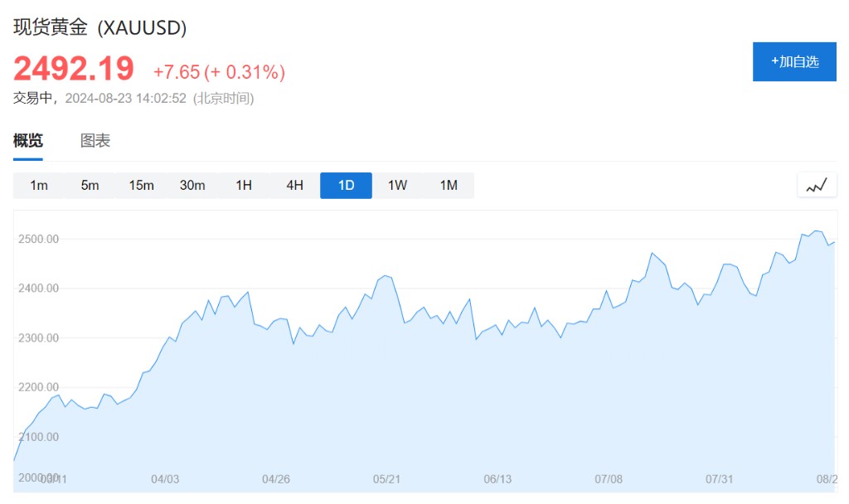Click the 05/21 date marker

(x=387, y=479)
